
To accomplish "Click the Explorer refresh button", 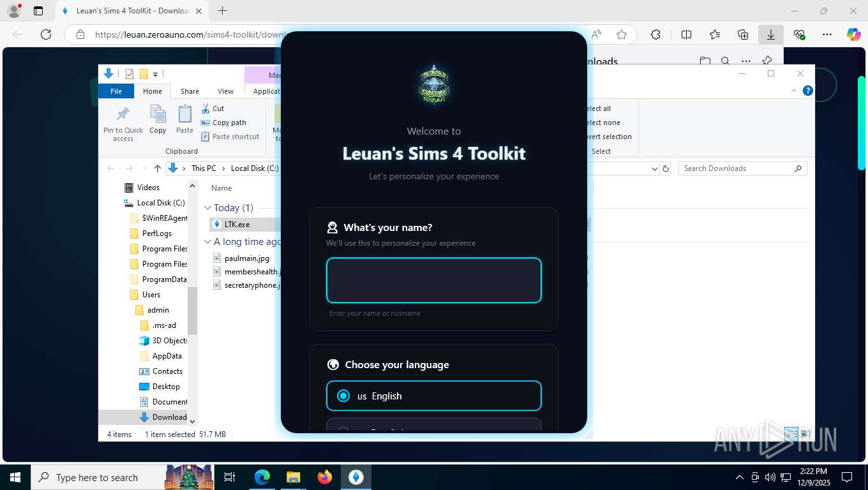I will 666,168.
